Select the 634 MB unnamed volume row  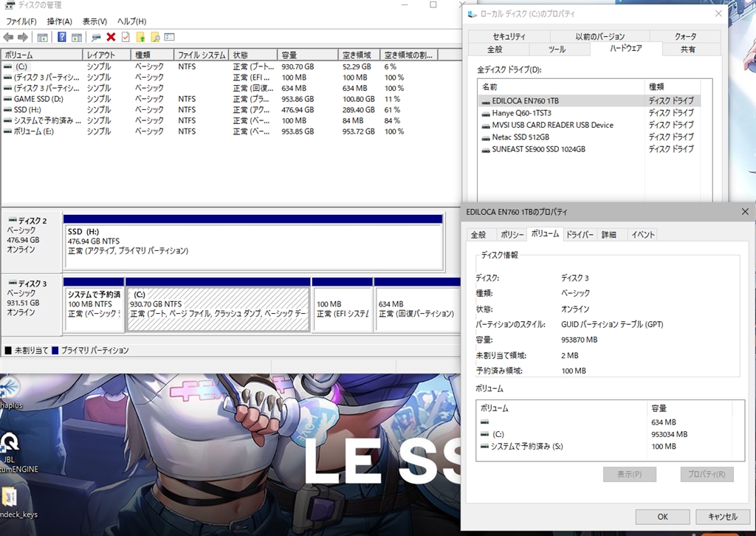(x=605, y=422)
